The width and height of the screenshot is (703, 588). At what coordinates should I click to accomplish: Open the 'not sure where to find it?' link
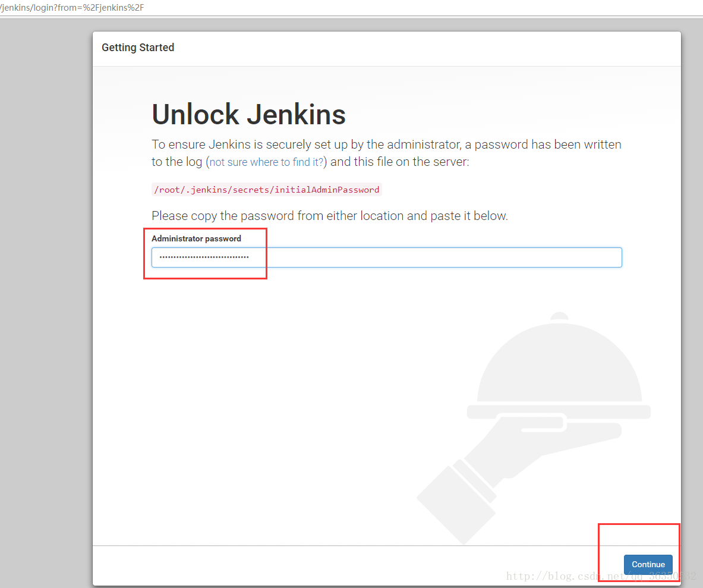coord(266,162)
